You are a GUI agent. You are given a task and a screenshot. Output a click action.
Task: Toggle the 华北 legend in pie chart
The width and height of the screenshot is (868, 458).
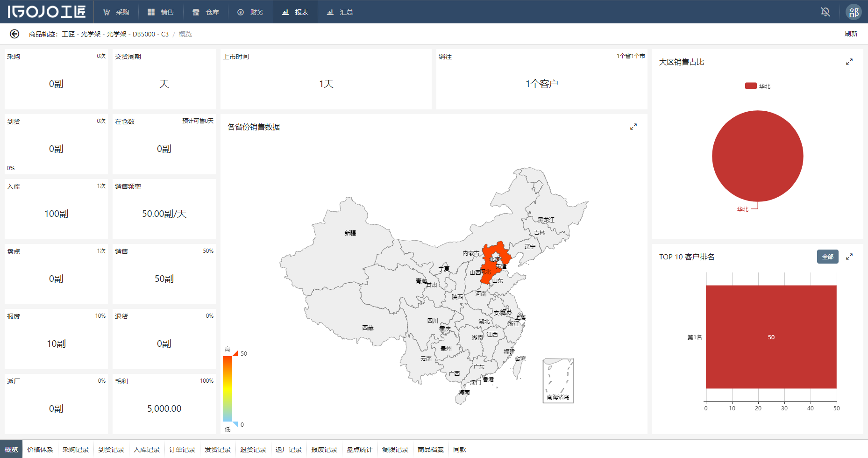[757, 86]
